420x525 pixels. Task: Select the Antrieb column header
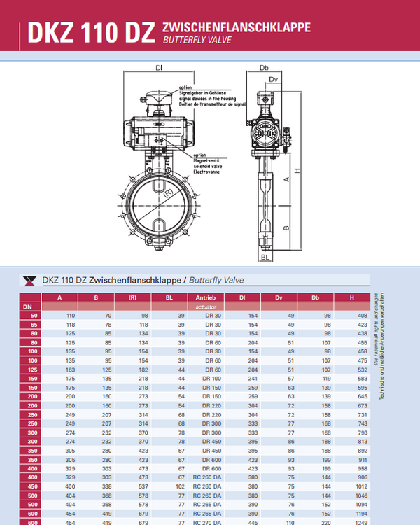click(206, 297)
